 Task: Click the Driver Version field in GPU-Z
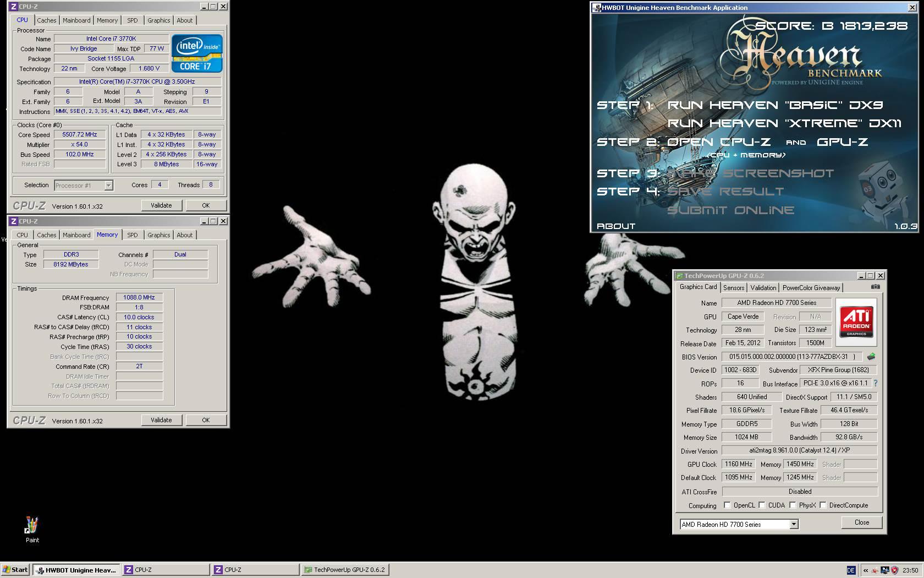click(x=800, y=450)
